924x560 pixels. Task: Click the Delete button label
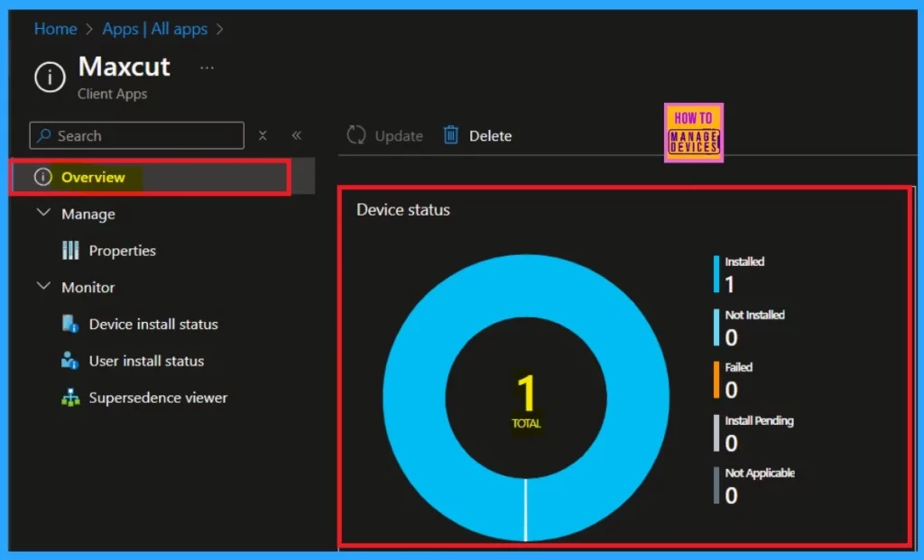click(x=490, y=136)
